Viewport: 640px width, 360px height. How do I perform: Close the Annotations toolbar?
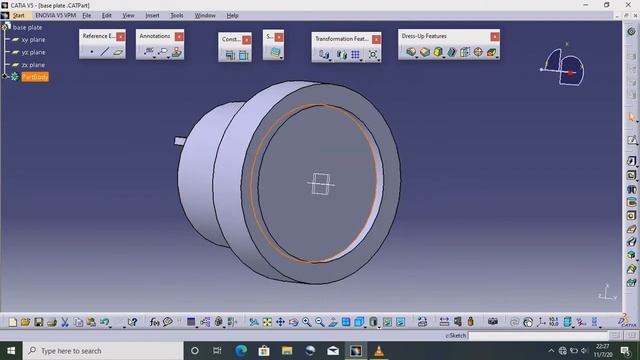tap(179, 37)
